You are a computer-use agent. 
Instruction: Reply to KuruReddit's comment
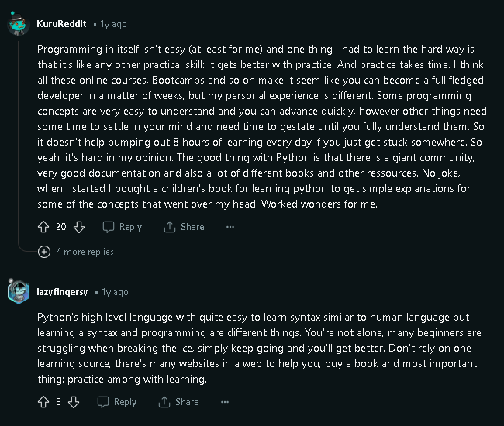[123, 227]
